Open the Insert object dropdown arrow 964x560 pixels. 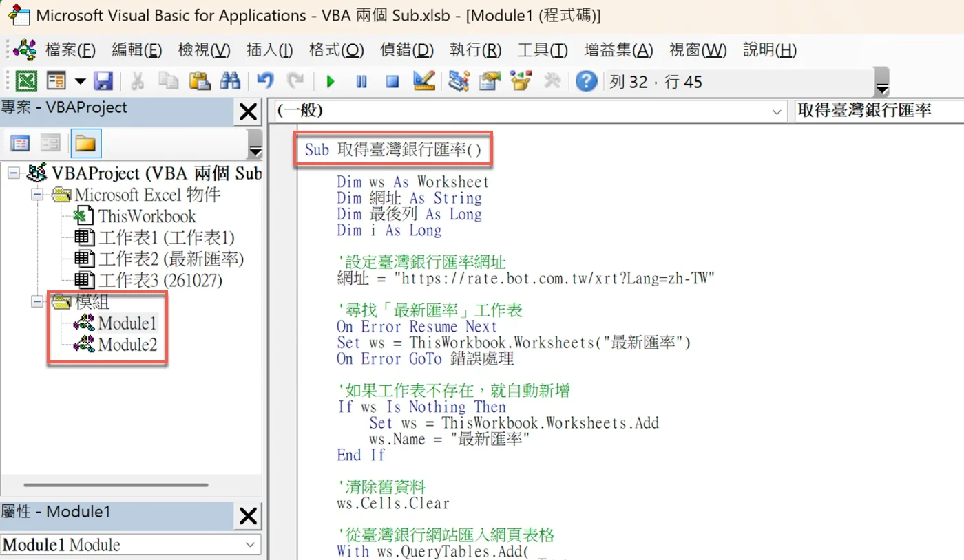pyautogui.click(x=80, y=82)
